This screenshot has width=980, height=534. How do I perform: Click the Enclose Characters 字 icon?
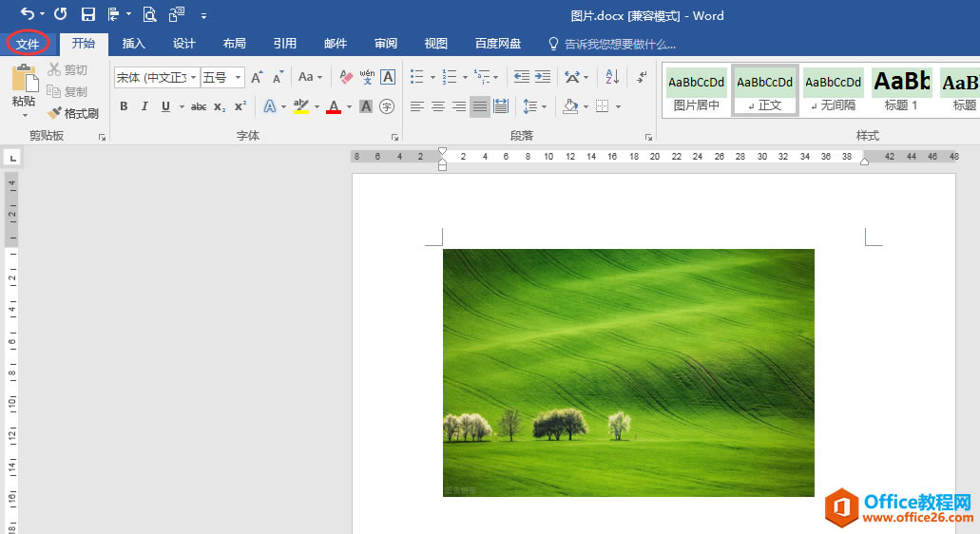tap(387, 106)
